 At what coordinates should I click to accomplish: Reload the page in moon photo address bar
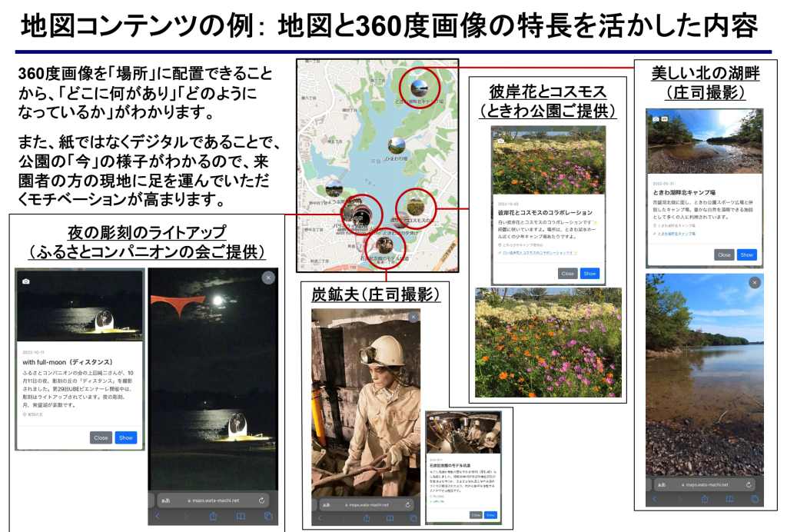tap(262, 500)
